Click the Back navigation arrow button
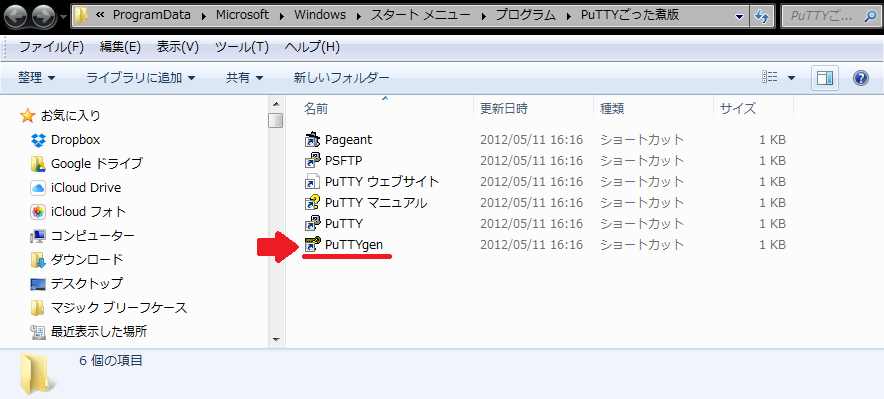 point(16,16)
